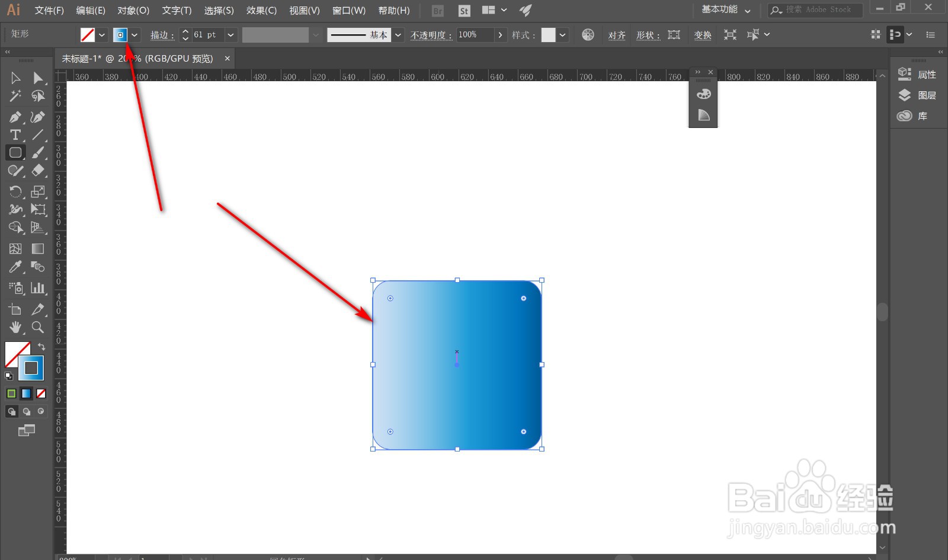Select the Rounded Rectangle tool
948x560 pixels.
pos(15,152)
